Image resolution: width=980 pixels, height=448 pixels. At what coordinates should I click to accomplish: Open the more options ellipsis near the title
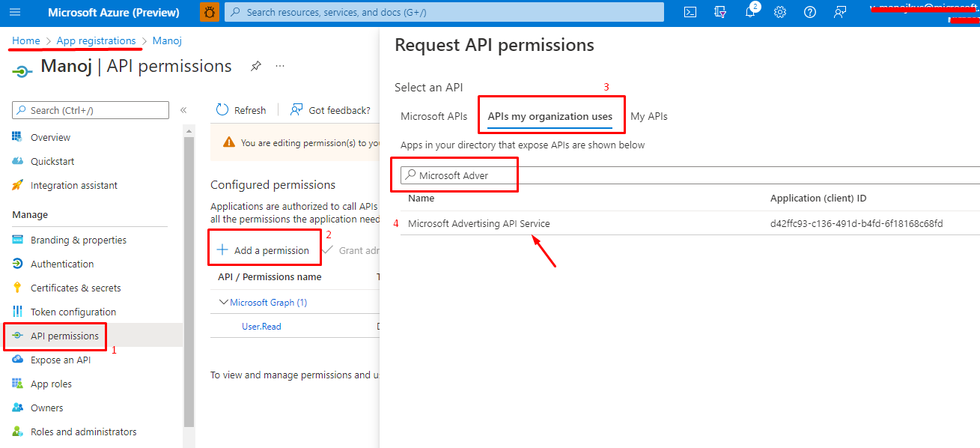280,66
